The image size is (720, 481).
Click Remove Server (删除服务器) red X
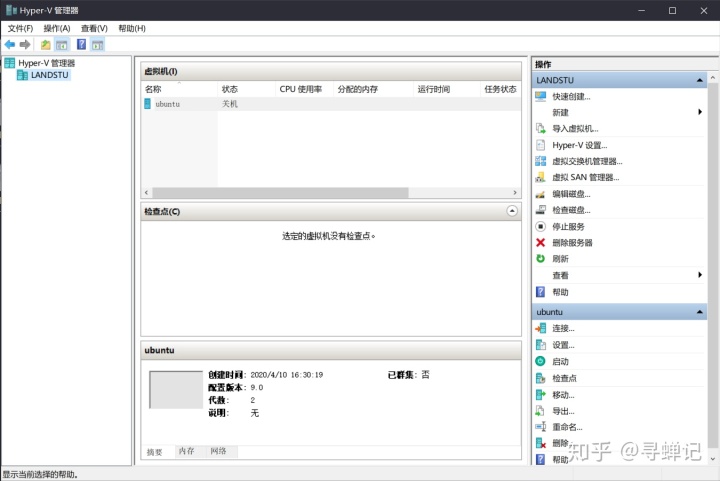click(x=540, y=242)
